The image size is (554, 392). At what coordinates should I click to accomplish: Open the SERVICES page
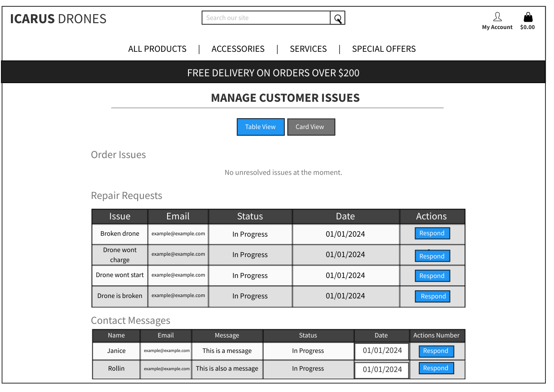click(308, 49)
